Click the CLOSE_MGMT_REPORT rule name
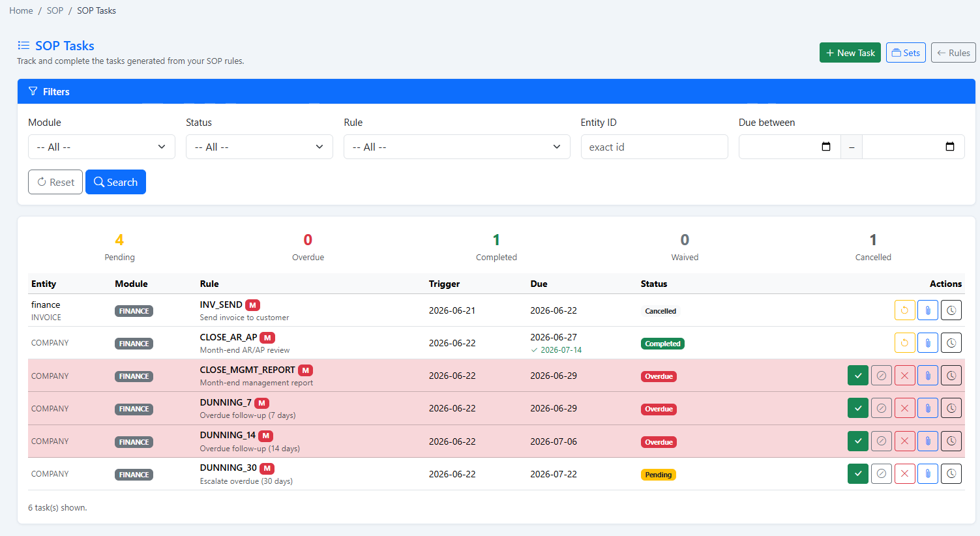Viewport: 980px width, 536px height. click(x=247, y=370)
